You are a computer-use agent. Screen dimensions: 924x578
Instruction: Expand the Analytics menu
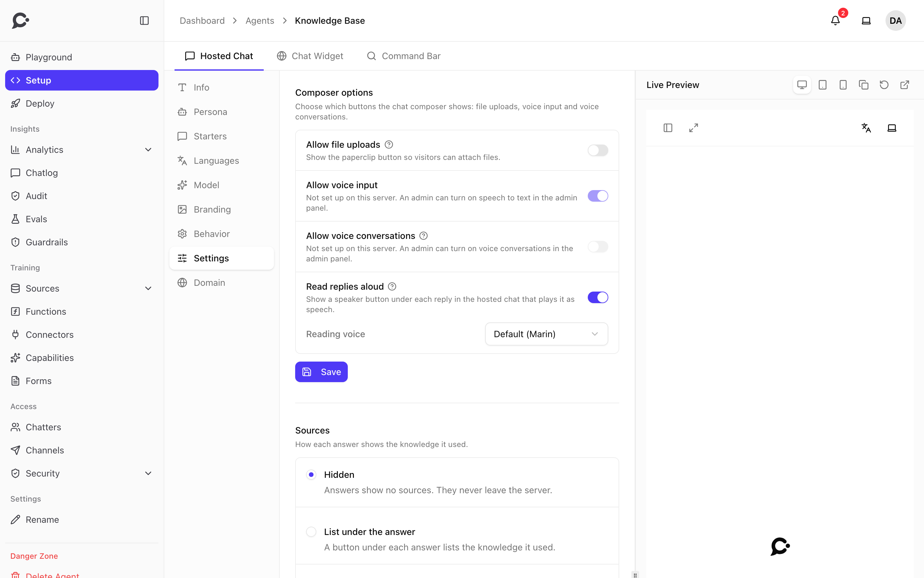[x=82, y=149]
